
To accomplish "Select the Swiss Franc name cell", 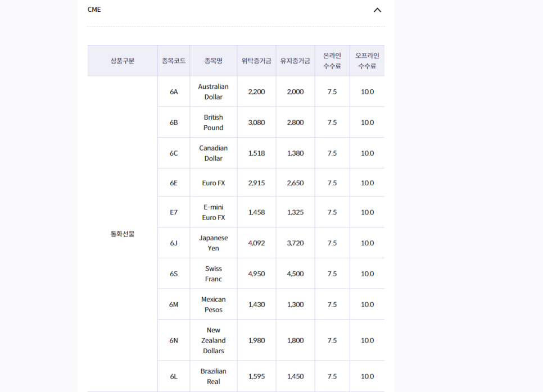I will [x=214, y=274].
